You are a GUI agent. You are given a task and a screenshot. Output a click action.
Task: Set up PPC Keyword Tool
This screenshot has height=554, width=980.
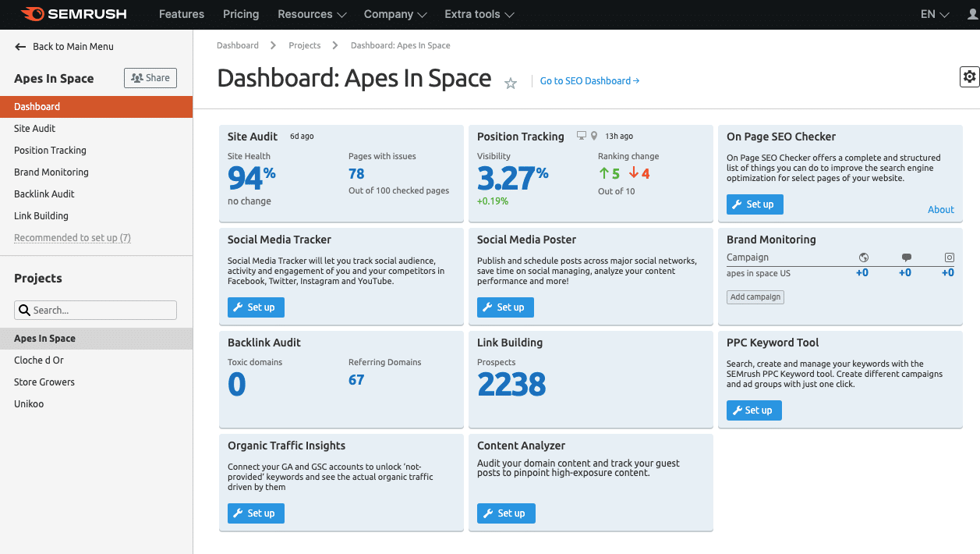(x=754, y=410)
